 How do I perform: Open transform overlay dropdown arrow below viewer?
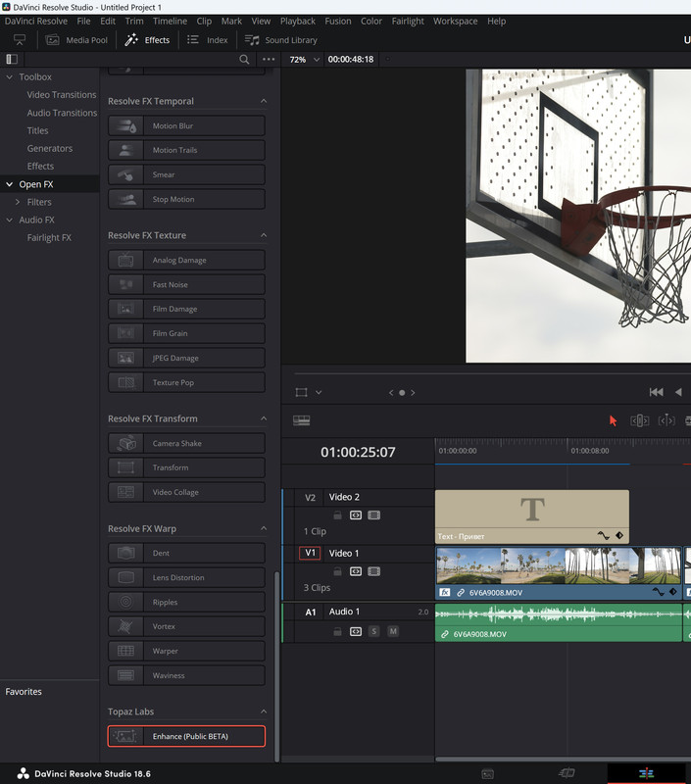click(x=319, y=393)
